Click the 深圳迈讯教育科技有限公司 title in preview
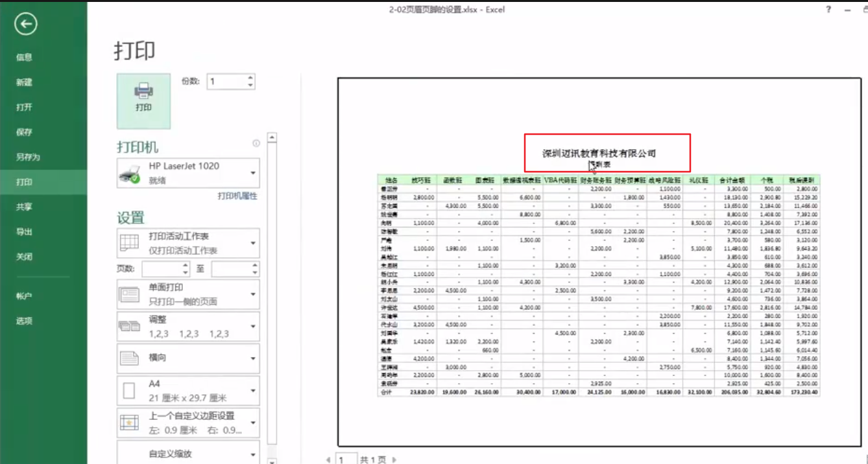This screenshot has width=868, height=464. 599,153
